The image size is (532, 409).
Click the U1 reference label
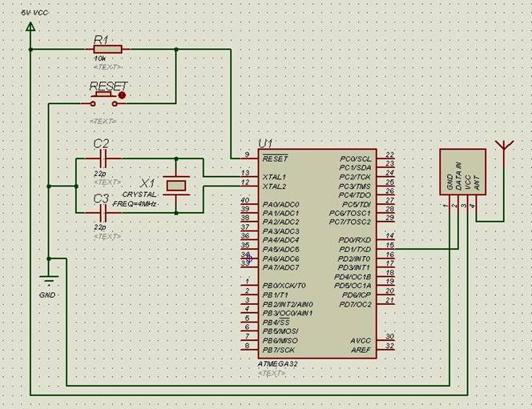pos(265,143)
